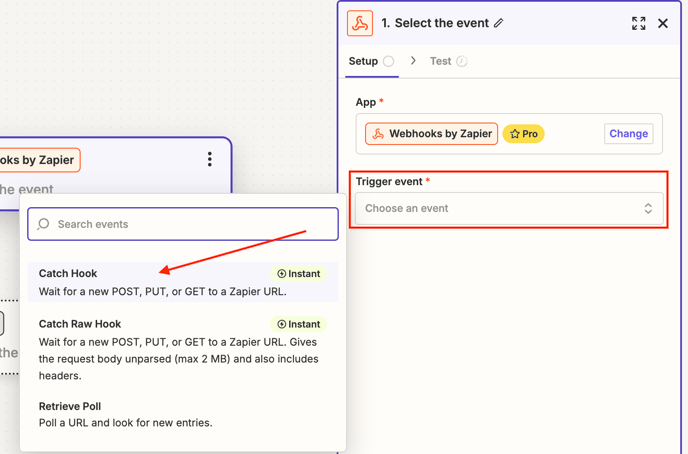The image size is (688, 454).
Task: Click the dropdown arrows in Trigger event field
Action: 648,208
